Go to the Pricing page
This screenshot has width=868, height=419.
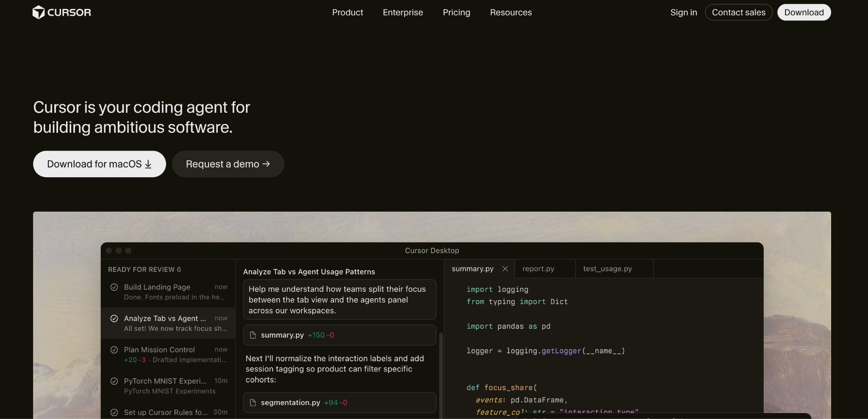(x=456, y=12)
